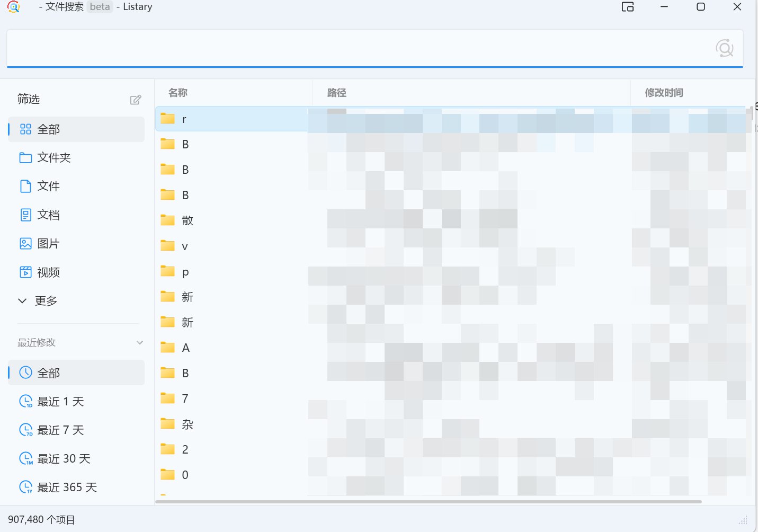The width and height of the screenshot is (758, 532).
Task: Filter by 最近 30 天
Action: [63, 459]
